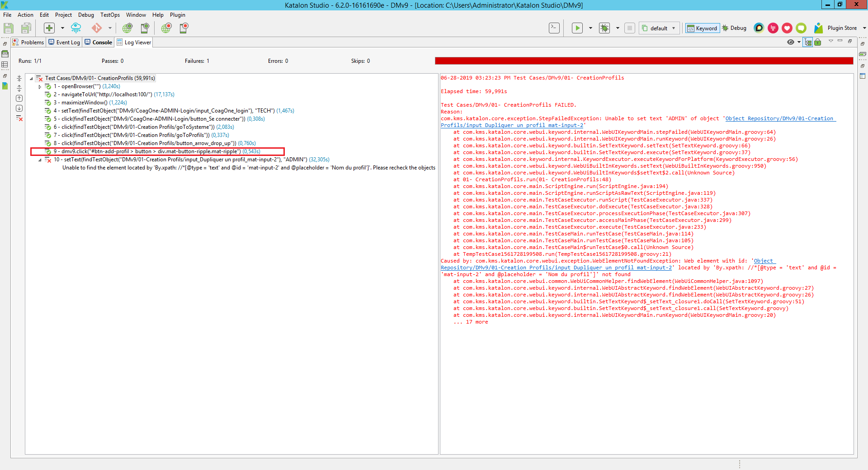
Task: Switch to the Problems tab
Action: click(28, 42)
